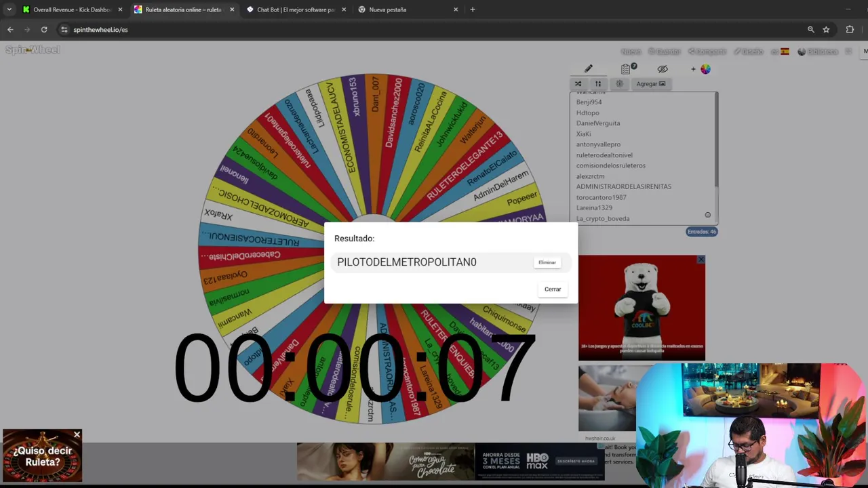Select entry DanielVerguita in the list

coord(598,123)
